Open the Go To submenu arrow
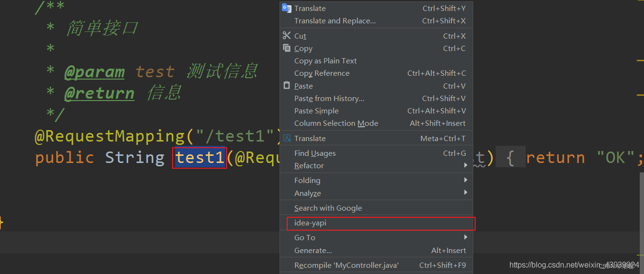644x274 pixels. pyautogui.click(x=466, y=237)
